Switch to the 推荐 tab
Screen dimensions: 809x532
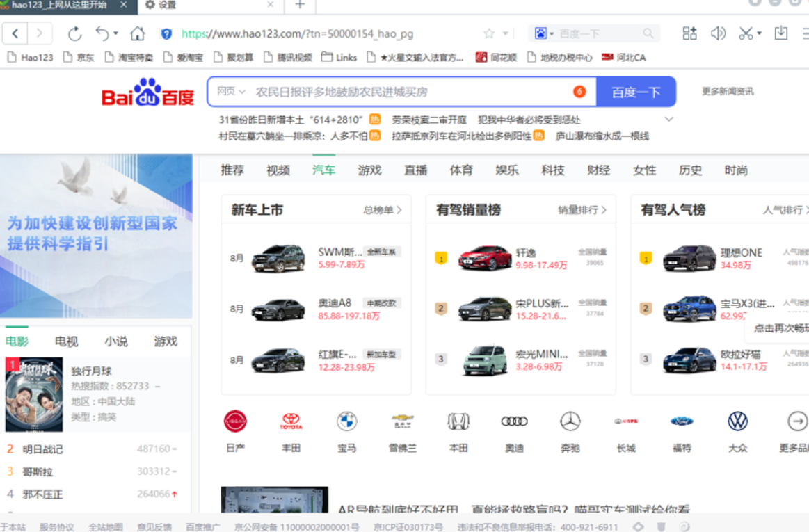(x=232, y=170)
